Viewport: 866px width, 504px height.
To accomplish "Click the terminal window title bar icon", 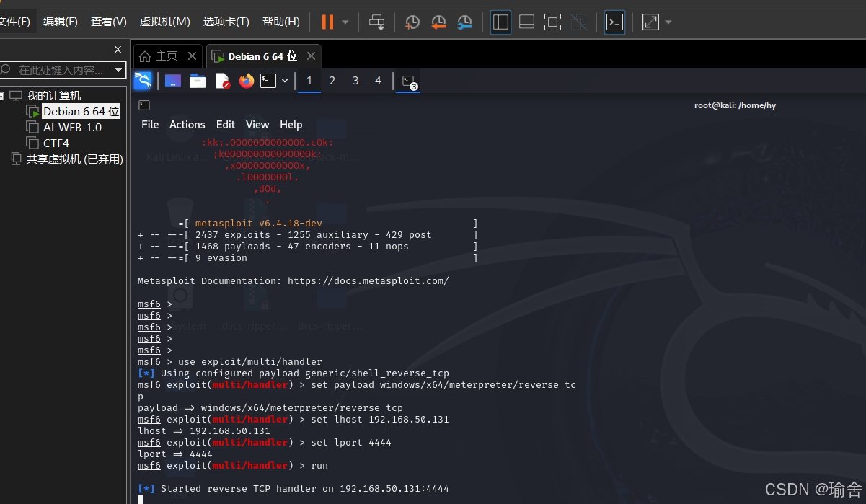I will pos(144,105).
